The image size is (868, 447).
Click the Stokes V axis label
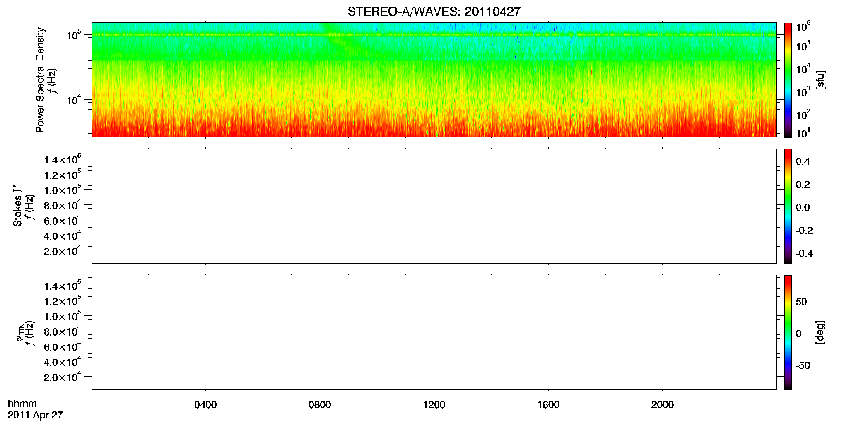[x=17, y=206]
